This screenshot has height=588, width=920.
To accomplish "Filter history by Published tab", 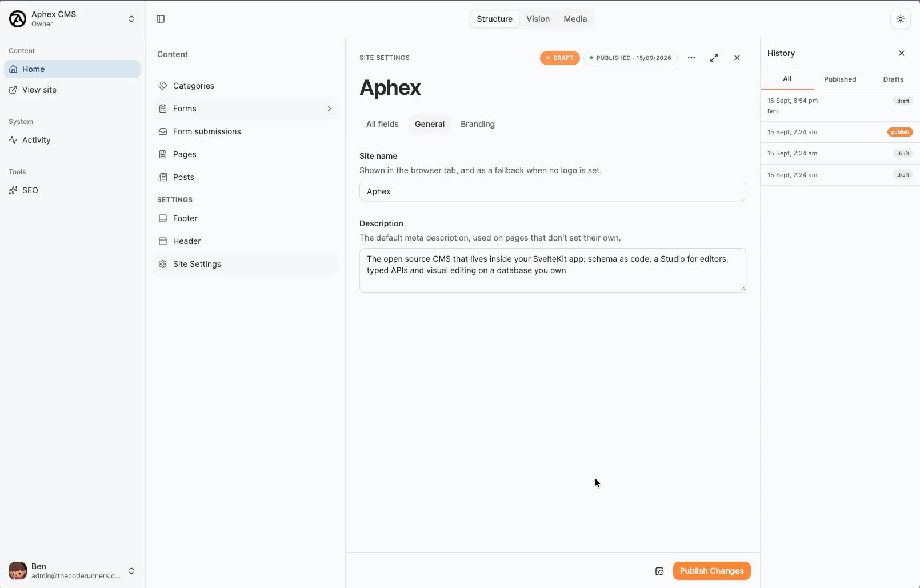I will click(x=840, y=79).
